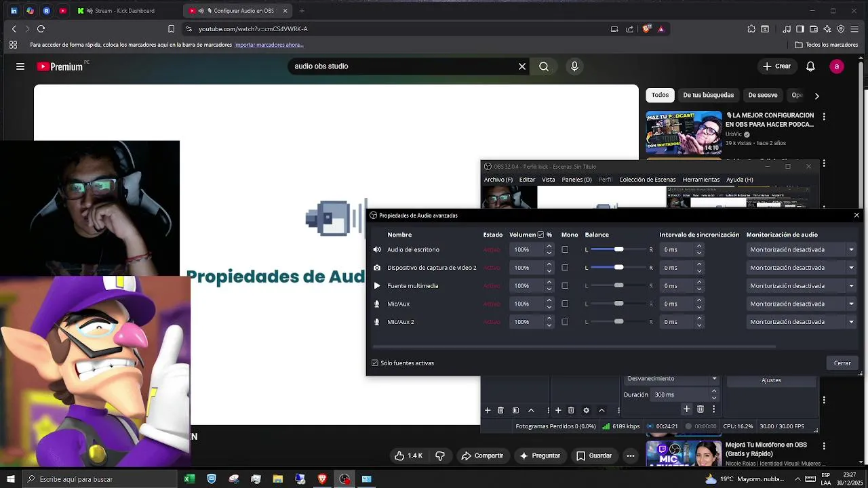Open the browser extensions puzzle icon
Screen dimensions: 868x488
[751, 28]
